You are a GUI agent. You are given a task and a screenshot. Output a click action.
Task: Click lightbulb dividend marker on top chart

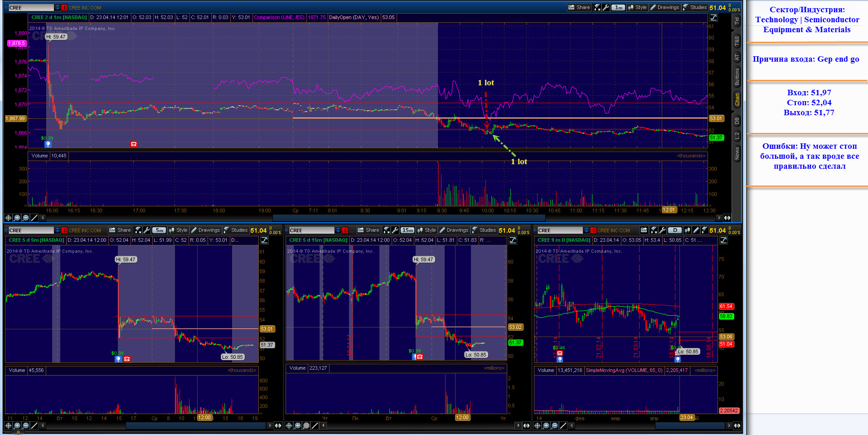coord(48,144)
